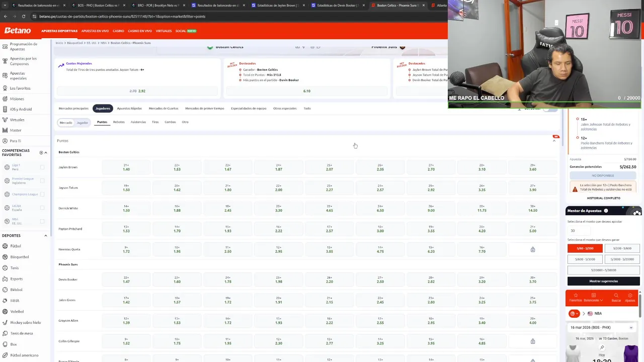Viewport: 644px width, 362px height.
Task: Check the Premier League Inglaterra checkbox
Action: [42, 180]
